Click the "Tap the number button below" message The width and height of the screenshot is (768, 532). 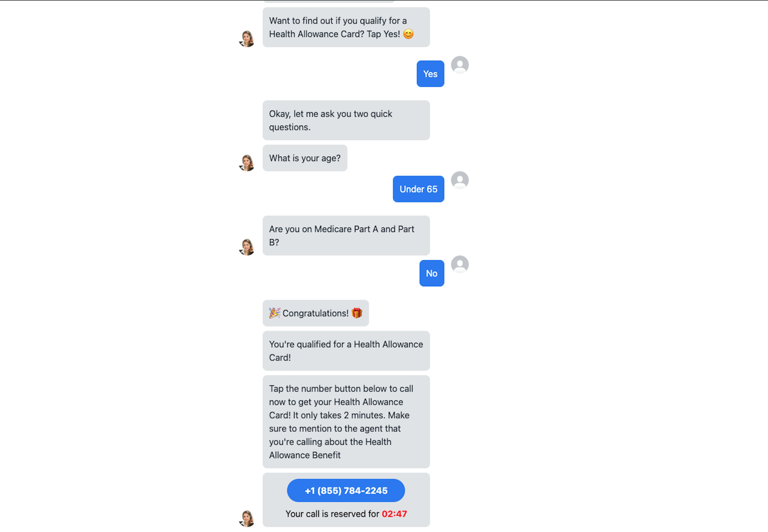coord(346,422)
